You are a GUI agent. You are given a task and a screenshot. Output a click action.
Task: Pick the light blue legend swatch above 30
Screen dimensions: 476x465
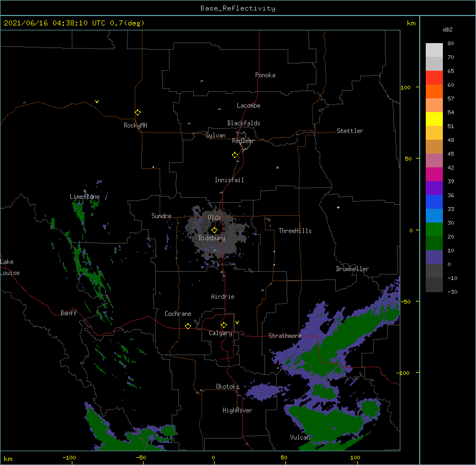[x=434, y=215]
